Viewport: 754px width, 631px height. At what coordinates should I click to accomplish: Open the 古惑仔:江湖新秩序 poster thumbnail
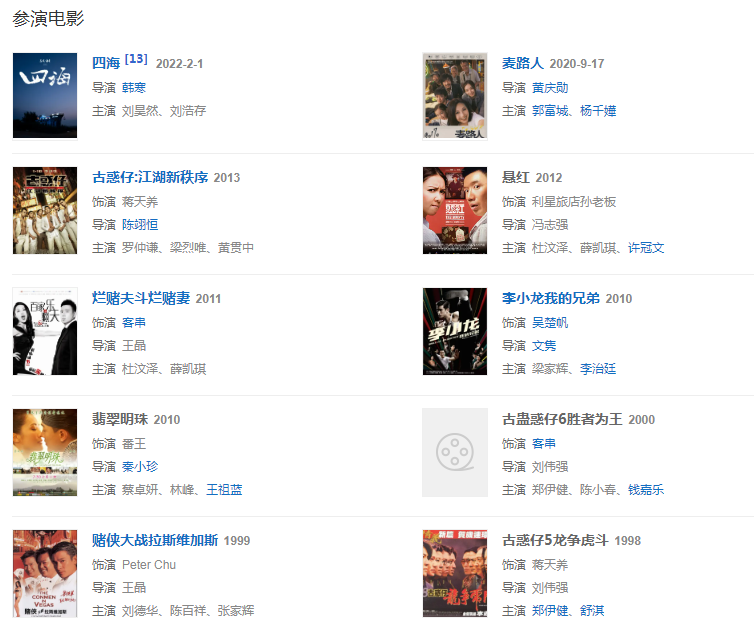[45, 211]
